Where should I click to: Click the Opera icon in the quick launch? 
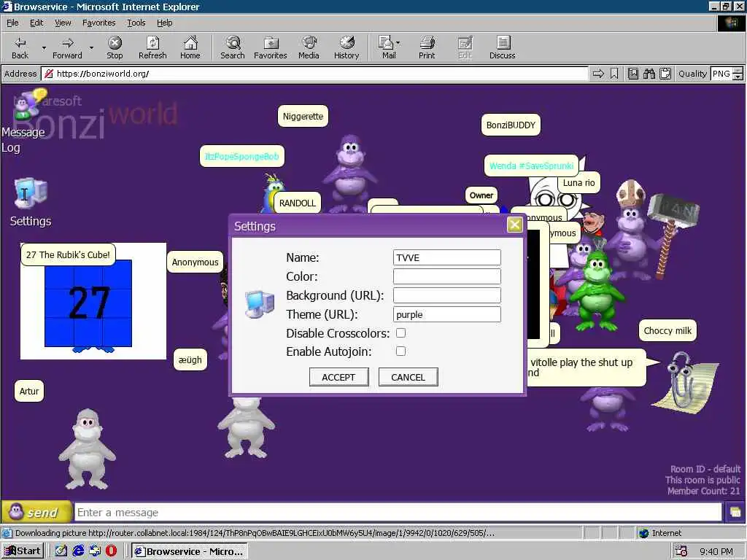click(111, 551)
